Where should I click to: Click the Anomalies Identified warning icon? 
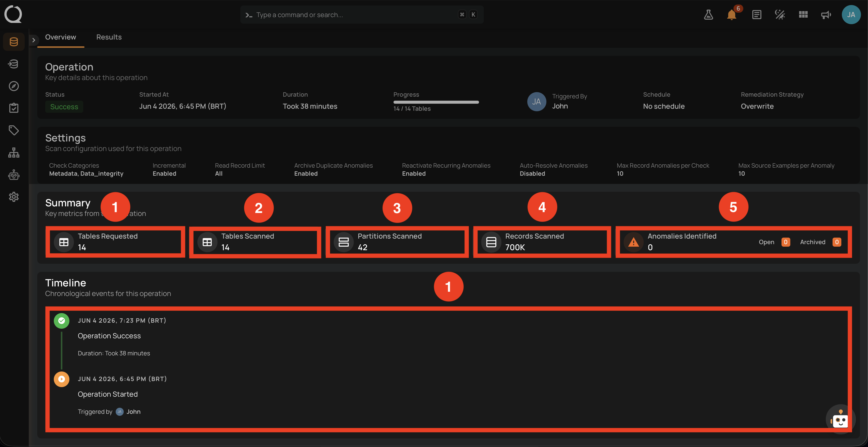point(634,242)
